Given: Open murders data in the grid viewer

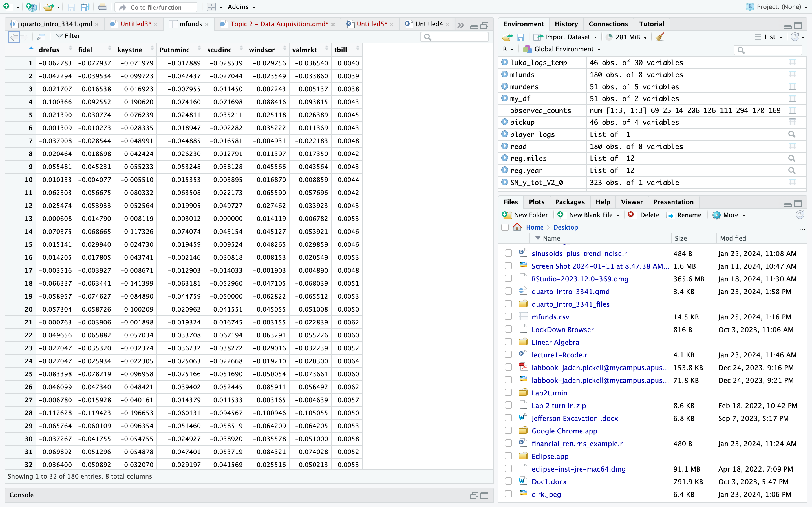Looking at the screenshot, I should coord(793,86).
